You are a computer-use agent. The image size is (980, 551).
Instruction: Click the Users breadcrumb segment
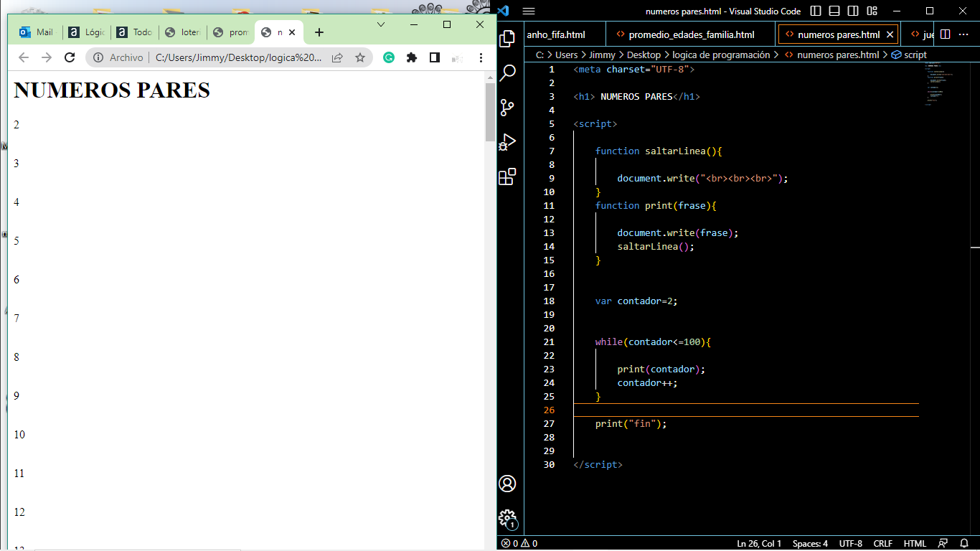coord(566,55)
